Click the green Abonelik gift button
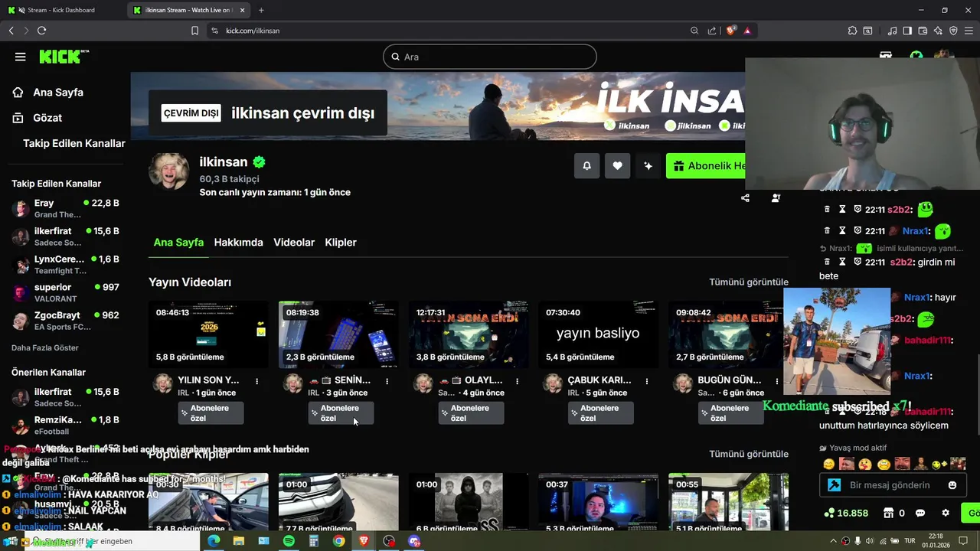Viewport: 980px width, 551px height. click(x=705, y=165)
